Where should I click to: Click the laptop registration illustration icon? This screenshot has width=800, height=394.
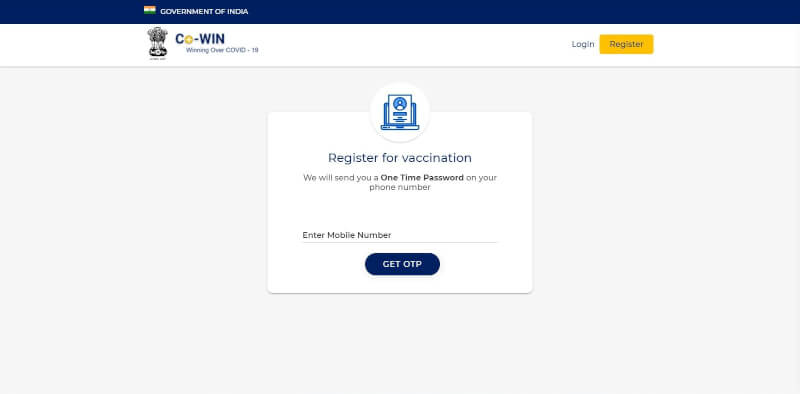(400, 112)
